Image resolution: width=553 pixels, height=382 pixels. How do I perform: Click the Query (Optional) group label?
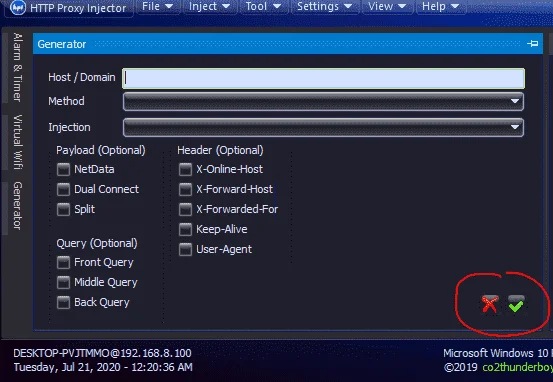coord(97,243)
